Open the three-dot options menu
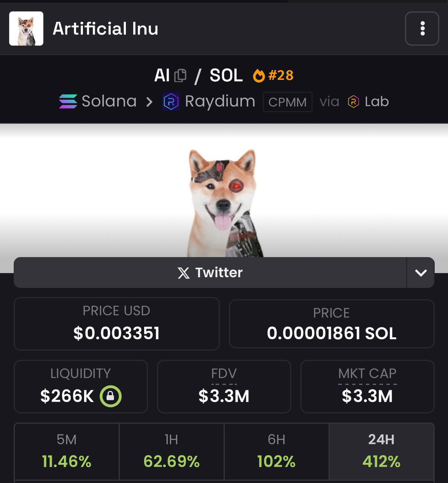This screenshot has width=448, height=483. click(422, 29)
